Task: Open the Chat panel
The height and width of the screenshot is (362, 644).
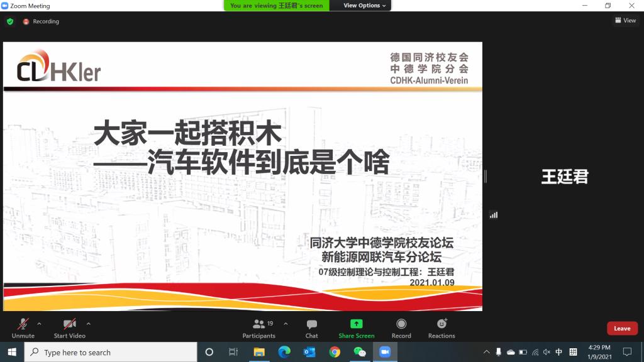Action: click(x=312, y=328)
